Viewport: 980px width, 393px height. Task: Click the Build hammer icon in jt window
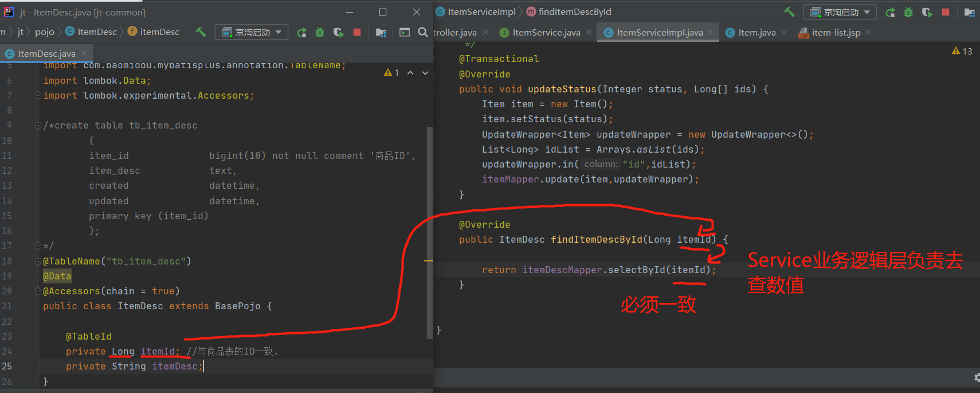coord(201,32)
